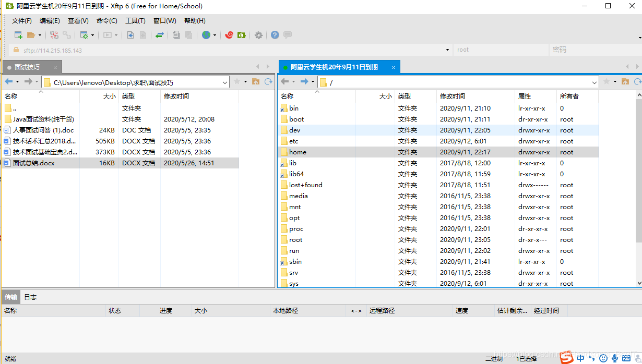Open the 文件(F) menu

click(x=22, y=21)
